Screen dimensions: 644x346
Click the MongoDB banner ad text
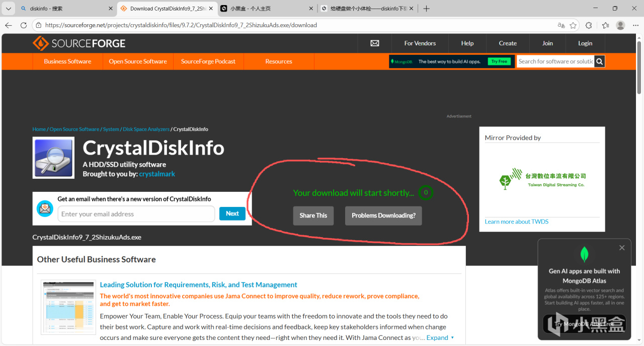click(449, 61)
